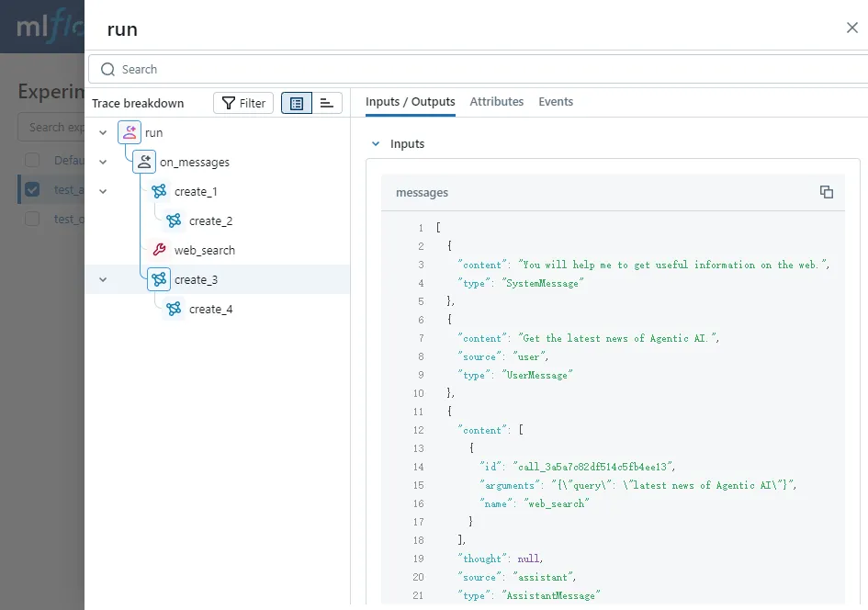Collapse the create_1 span node

coord(103,191)
